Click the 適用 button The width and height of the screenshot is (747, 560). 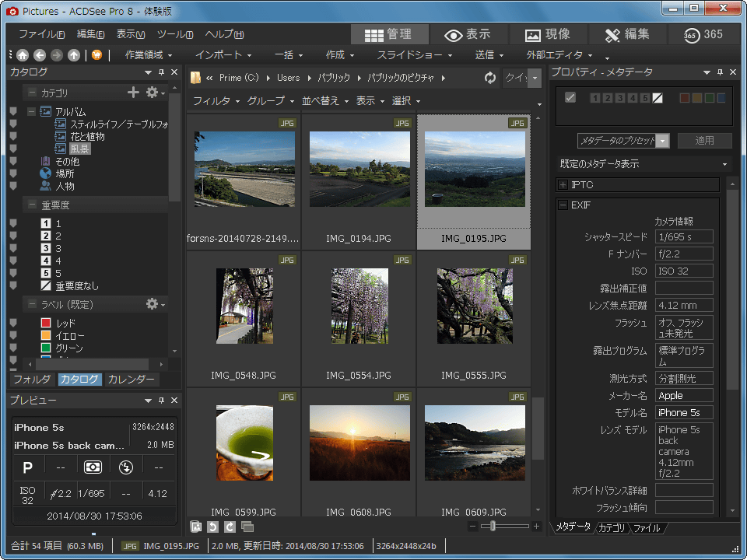pos(705,141)
